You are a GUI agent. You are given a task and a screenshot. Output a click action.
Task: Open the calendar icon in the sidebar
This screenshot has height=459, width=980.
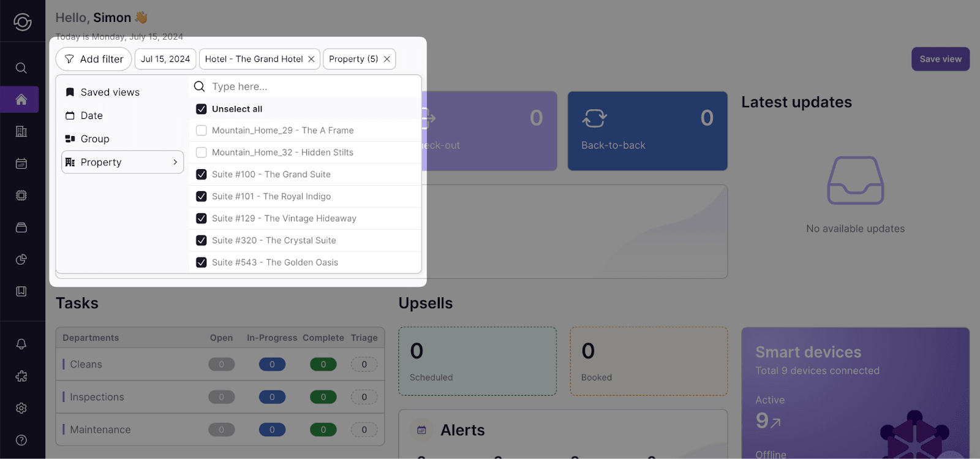(21, 164)
